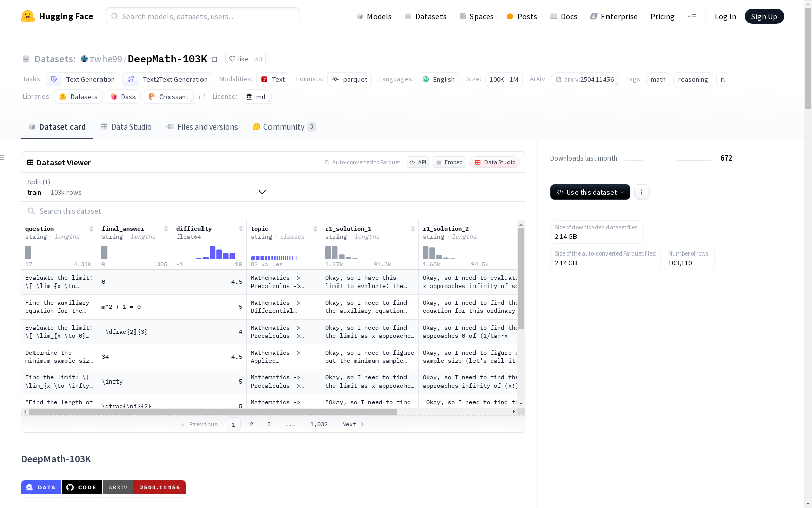Open the more options kebab button
Image resolution: width=812 pixels, height=508 pixels.
[x=642, y=192]
